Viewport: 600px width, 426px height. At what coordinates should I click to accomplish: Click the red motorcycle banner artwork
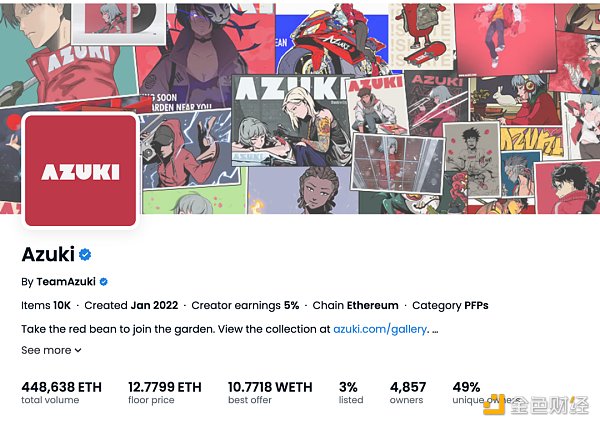[x=332, y=39]
